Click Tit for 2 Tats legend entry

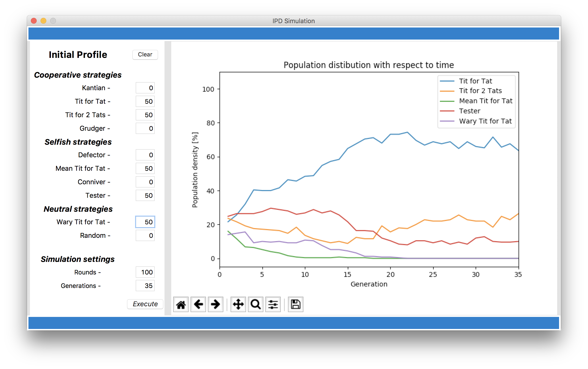(471, 91)
